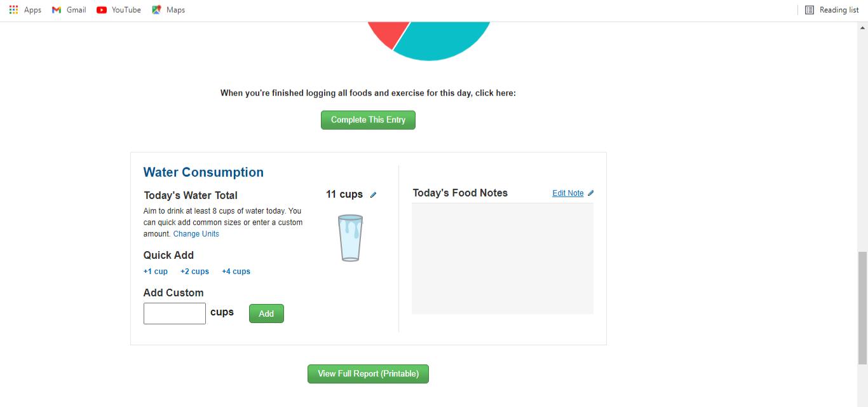Quick add +2 cups of water

(x=194, y=272)
